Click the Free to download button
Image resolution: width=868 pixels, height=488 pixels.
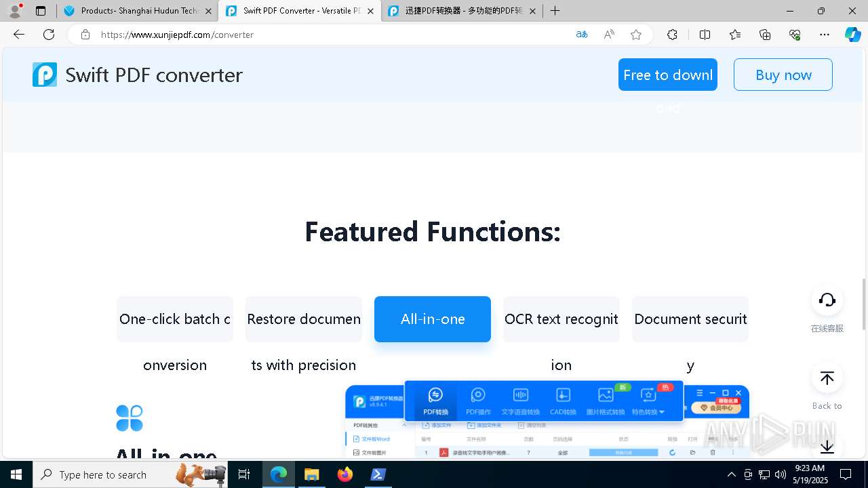(x=668, y=75)
